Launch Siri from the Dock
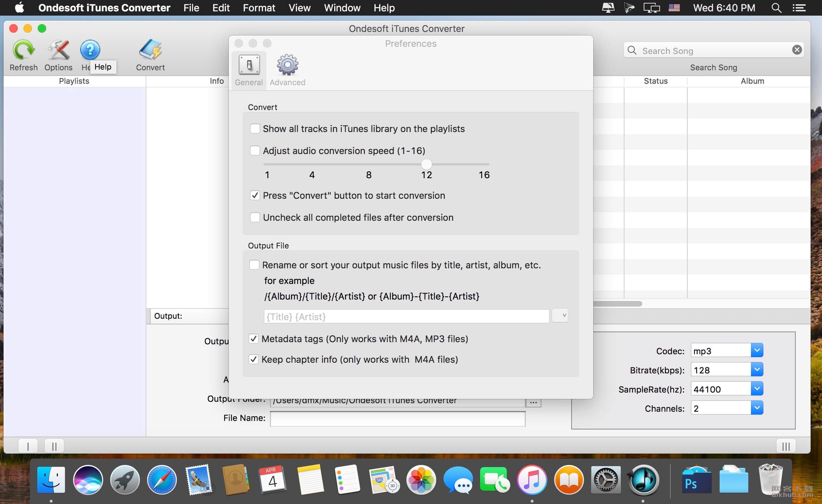Viewport: 822px width, 504px height. click(x=88, y=480)
